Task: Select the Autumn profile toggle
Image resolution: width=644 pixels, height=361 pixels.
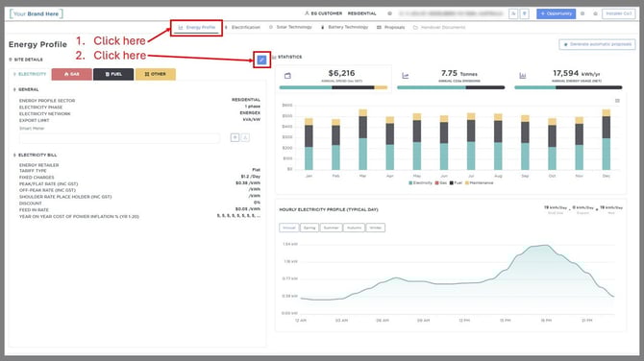Action: tap(354, 228)
